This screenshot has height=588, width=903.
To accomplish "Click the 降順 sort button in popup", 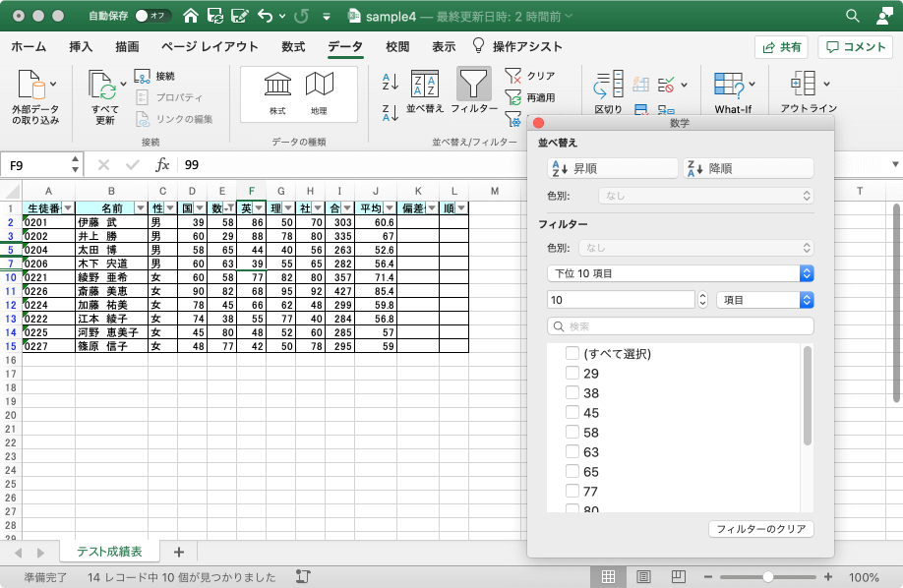I will (x=749, y=168).
